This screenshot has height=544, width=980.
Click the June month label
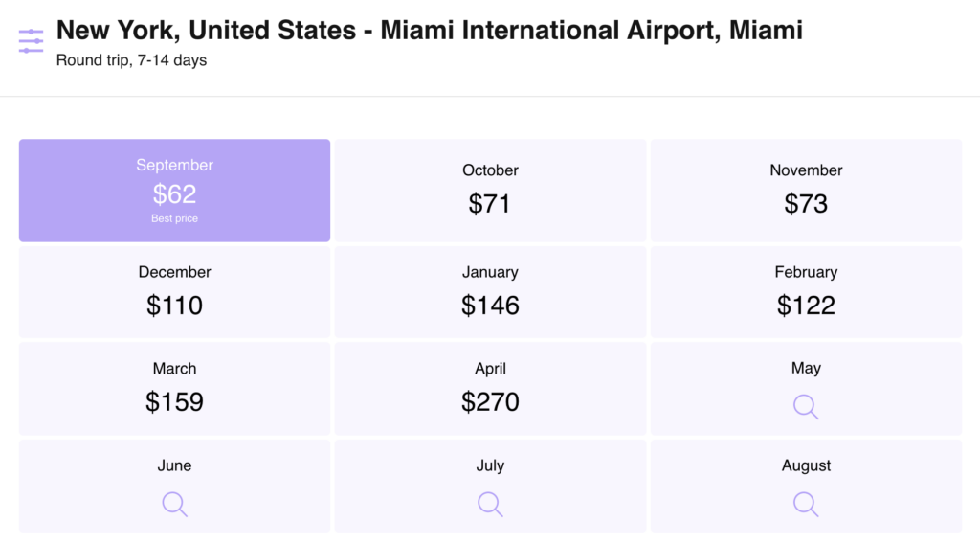174,466
